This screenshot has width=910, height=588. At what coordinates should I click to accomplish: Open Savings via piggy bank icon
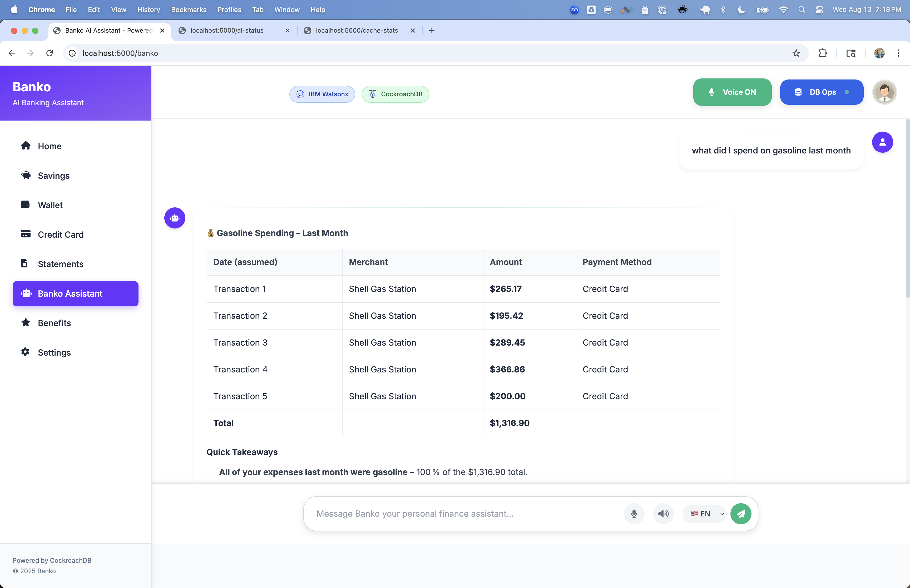coord(26,175)
